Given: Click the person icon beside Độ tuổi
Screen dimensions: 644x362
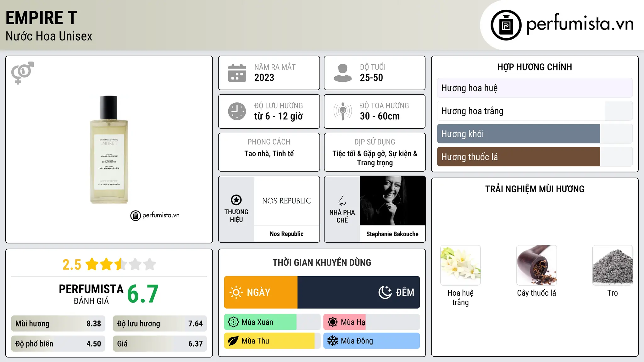Looking at the screenshot, I should (x=343, y=73).
